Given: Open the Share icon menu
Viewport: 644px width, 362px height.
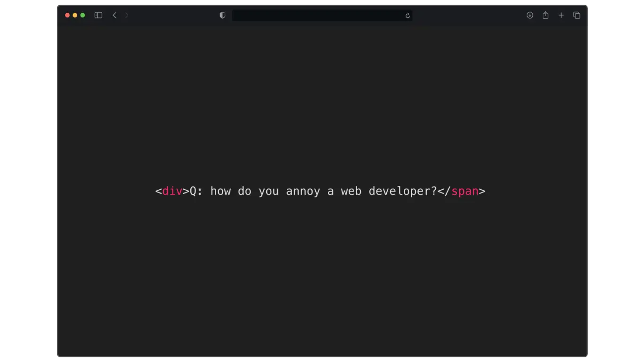Looking at the screenshot, I should pyautogui.click(x=546, y=15).
